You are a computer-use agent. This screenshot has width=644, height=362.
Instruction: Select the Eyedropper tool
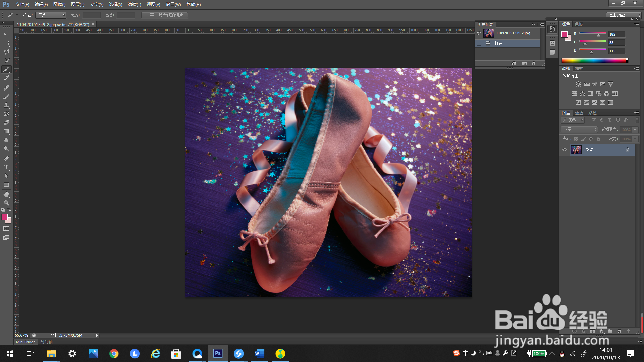pos(6,78)
